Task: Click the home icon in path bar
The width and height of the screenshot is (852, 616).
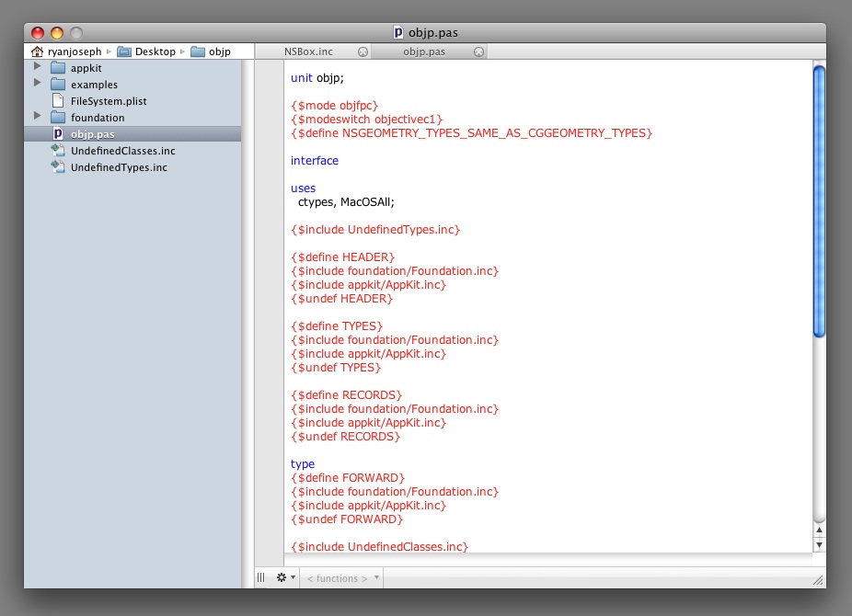Action: pyautogui.click(x=37, y=51)
